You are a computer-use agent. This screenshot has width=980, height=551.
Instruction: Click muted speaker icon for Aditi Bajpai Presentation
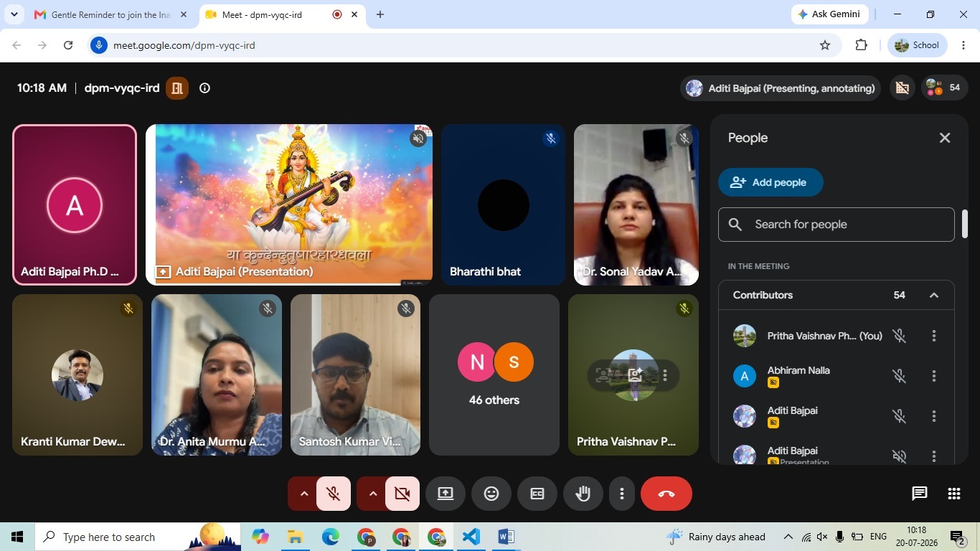tap(898, 456)
